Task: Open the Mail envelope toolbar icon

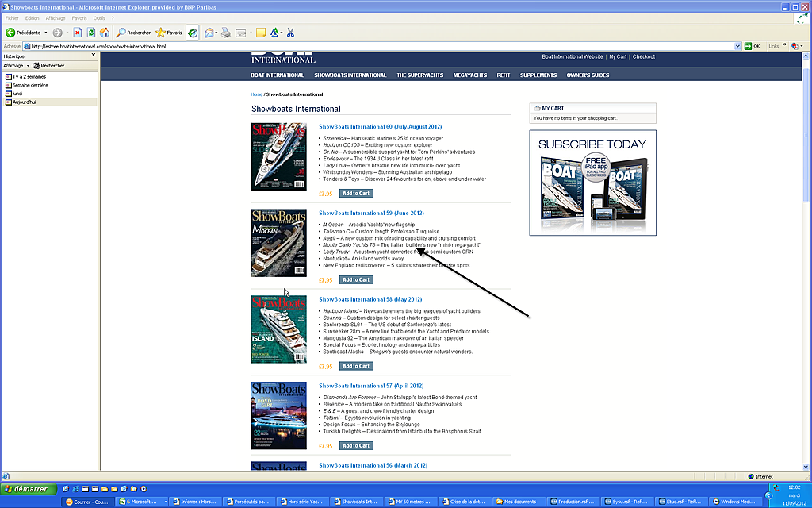Action: coord(209,33)
